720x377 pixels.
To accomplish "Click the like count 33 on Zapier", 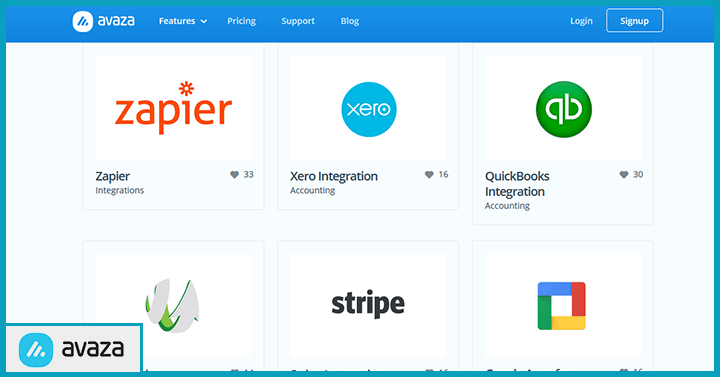I will [x=248, y=174].
